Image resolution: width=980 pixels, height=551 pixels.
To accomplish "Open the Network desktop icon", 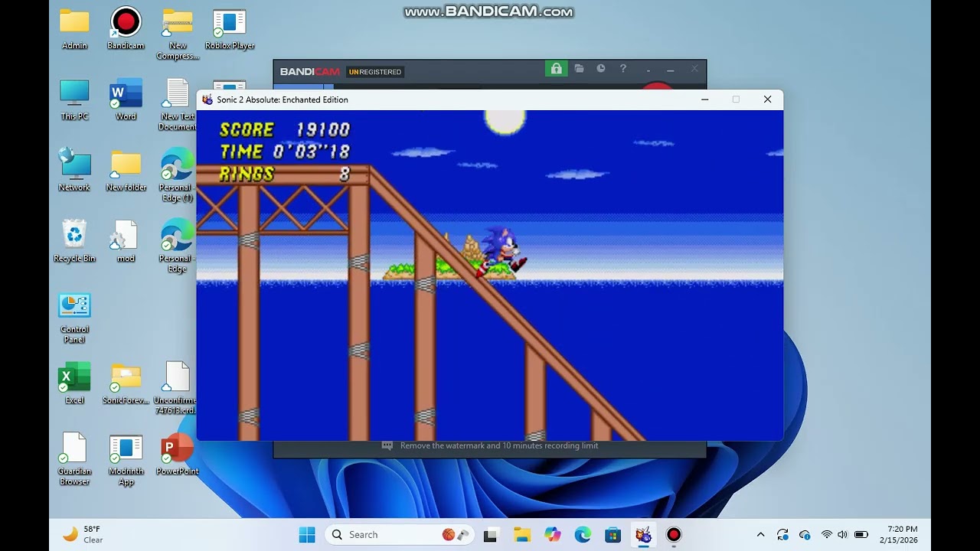I will (74, 171).
